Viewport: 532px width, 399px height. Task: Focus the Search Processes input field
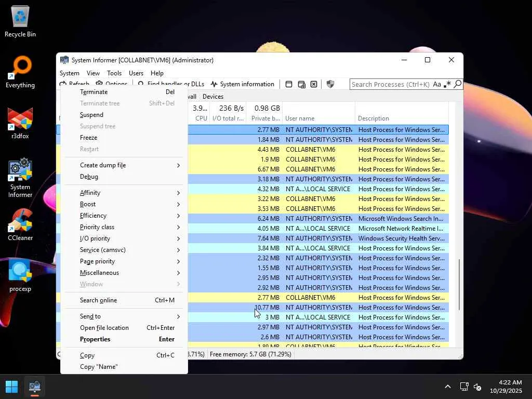391,84
